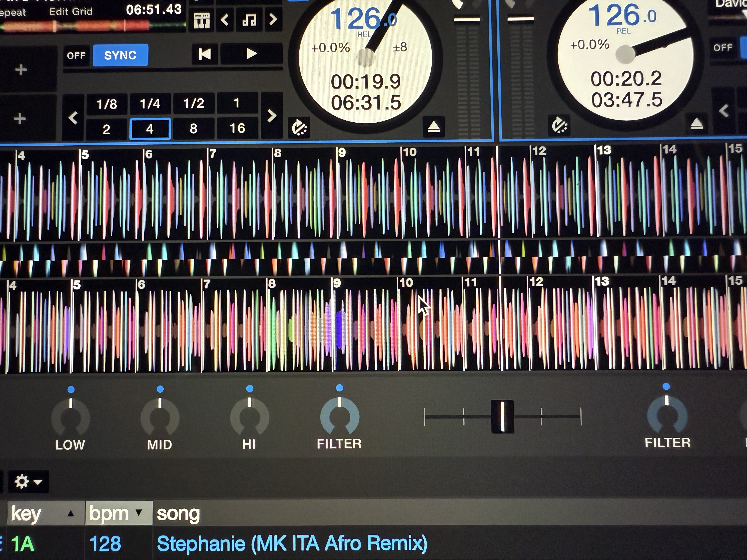Select 8 beat loop size
This screenshot has width=747, height=560.
coord(193,128)
